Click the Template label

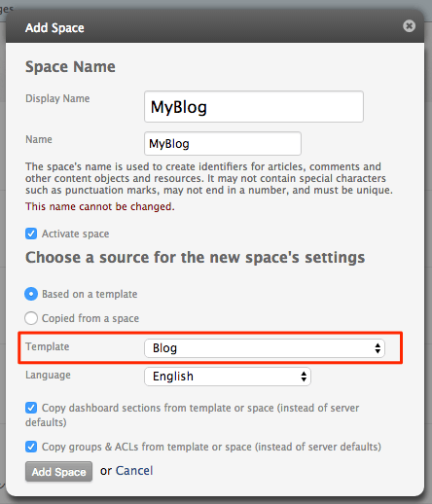[x=48, y=346]
